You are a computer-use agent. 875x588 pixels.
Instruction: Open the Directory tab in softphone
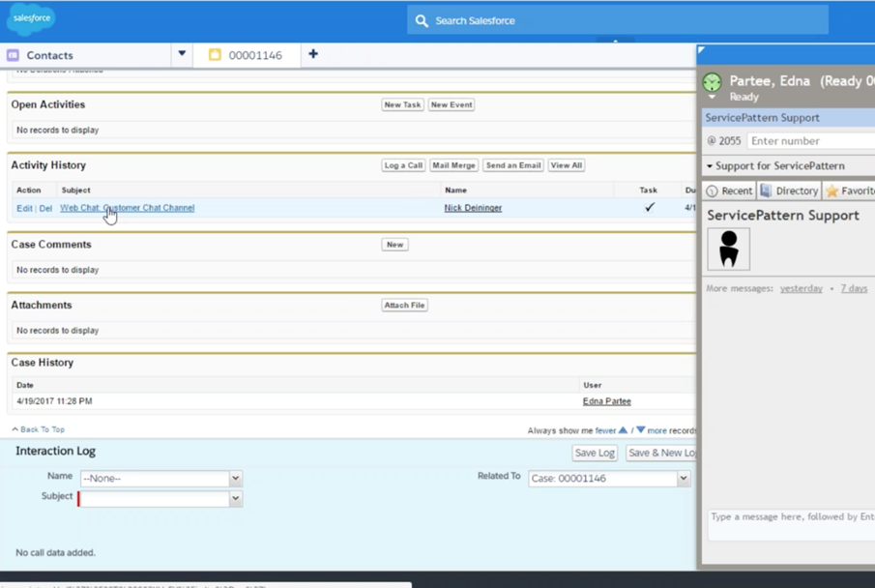pyautogui.click(x=790, y=191)
